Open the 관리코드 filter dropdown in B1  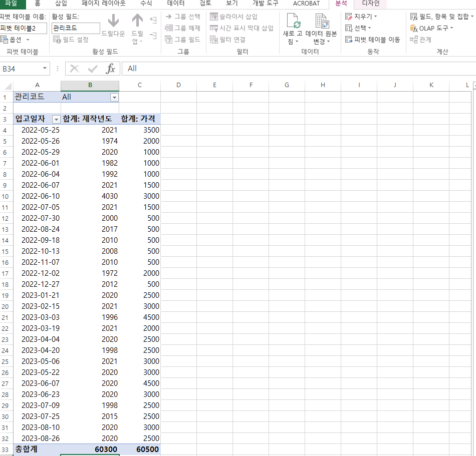pos(114,97)
